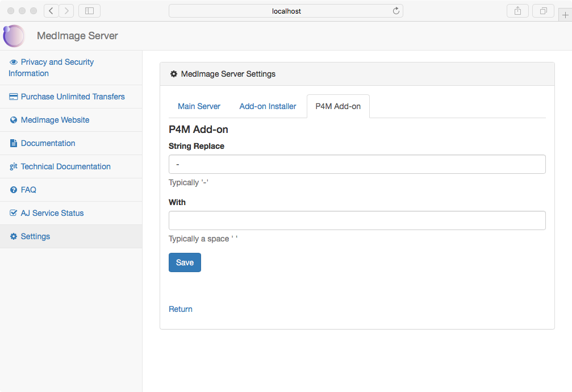Open the browser share button
Viewport: 572px width, 392px height.
point(517,11)
